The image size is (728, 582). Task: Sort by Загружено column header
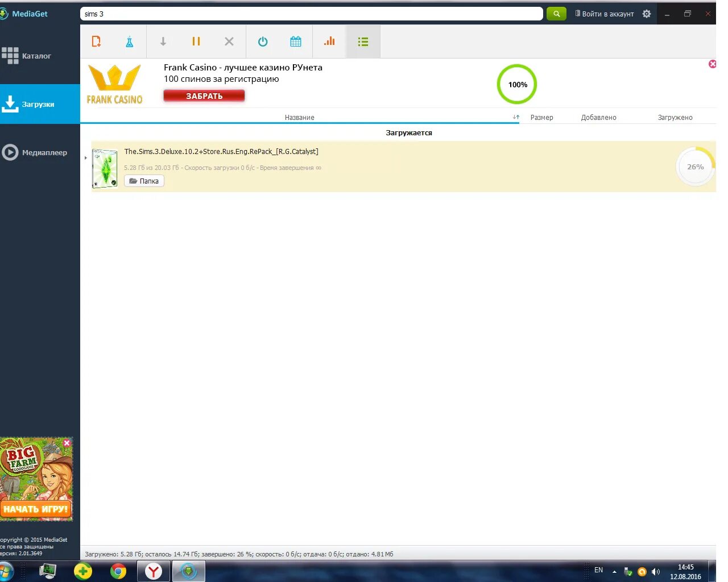pos(675,117)
